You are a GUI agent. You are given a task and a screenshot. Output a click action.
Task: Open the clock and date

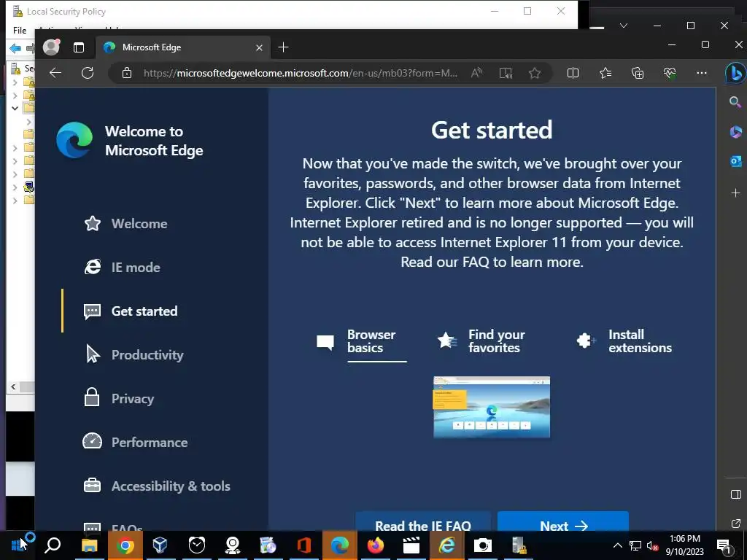coord(684,545)
